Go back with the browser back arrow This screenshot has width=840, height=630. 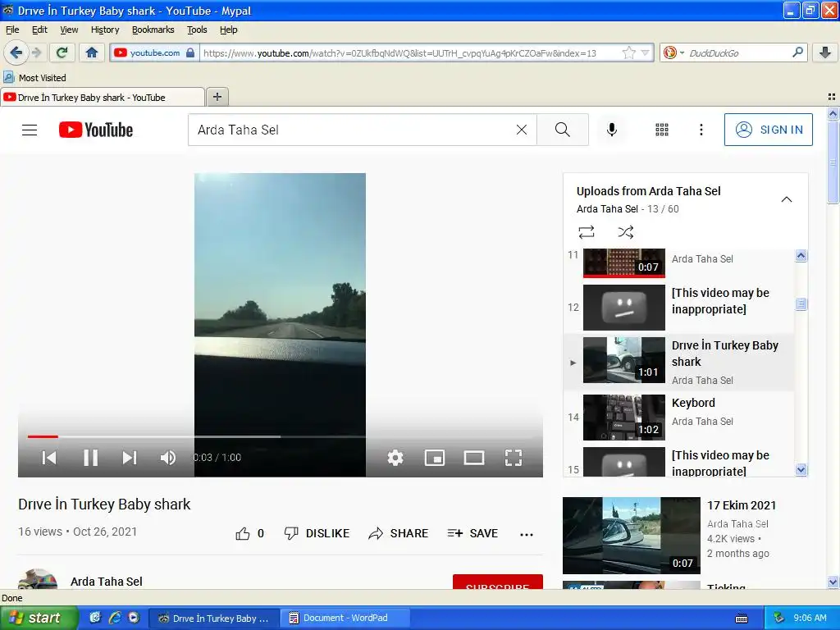tap(16, 52)
